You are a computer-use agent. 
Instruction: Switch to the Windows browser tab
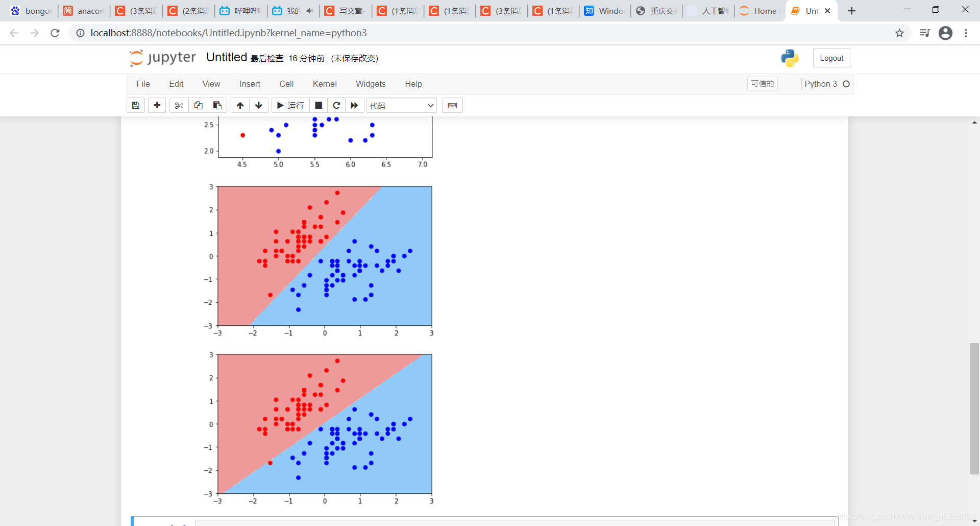(605, 11)
